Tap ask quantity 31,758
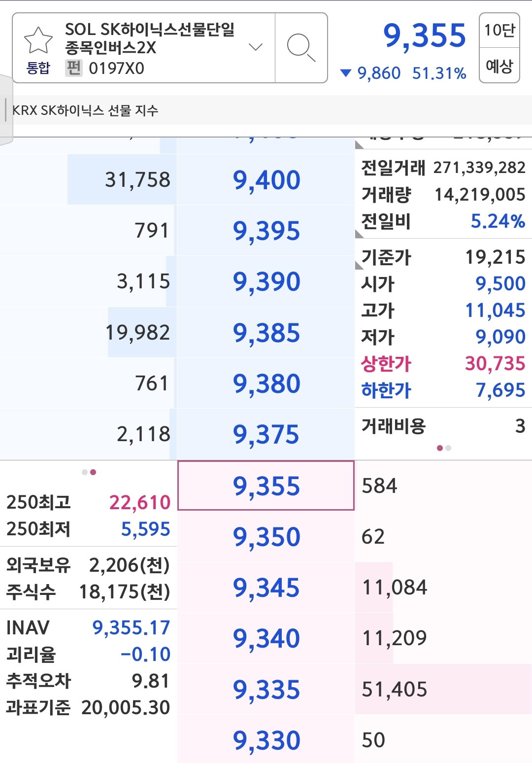This screenshot has width=532, height=763. click(x=137, y=180)
